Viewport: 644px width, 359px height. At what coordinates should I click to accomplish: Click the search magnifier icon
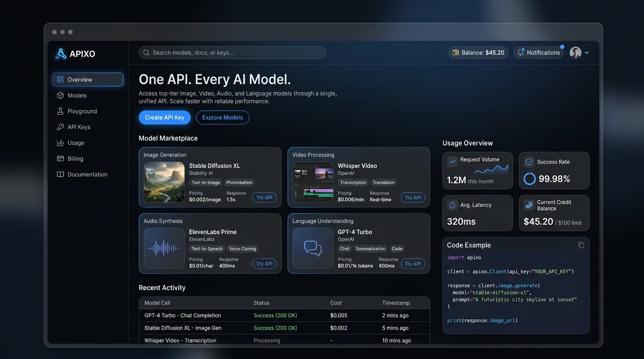[146, 53]
